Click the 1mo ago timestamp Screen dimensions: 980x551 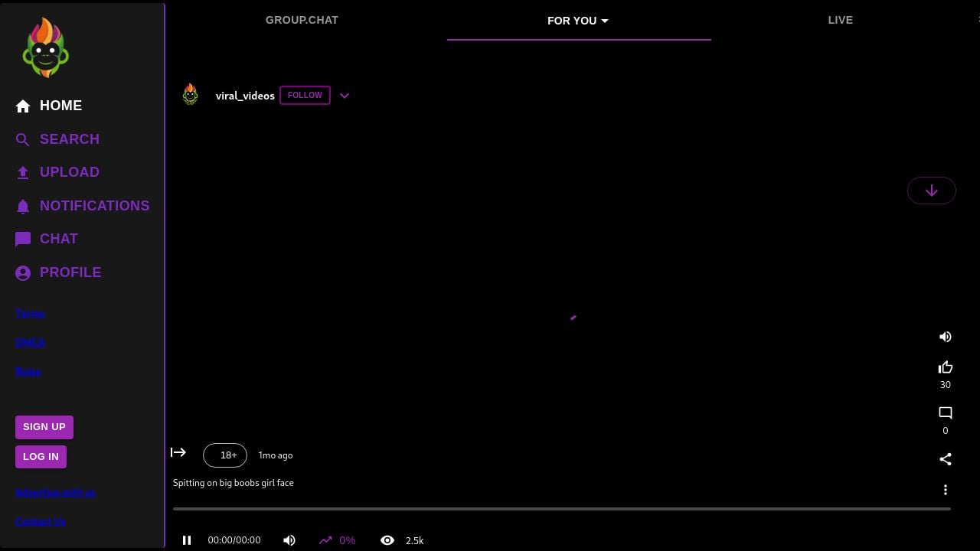click(x=276, y=455)
